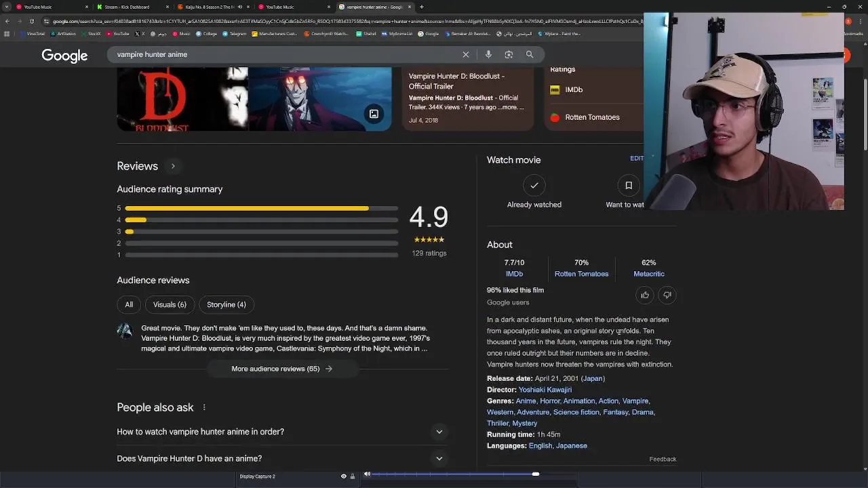The image size is (868, 488).
Task: Open a new browser tab
Action: (421, 7)
